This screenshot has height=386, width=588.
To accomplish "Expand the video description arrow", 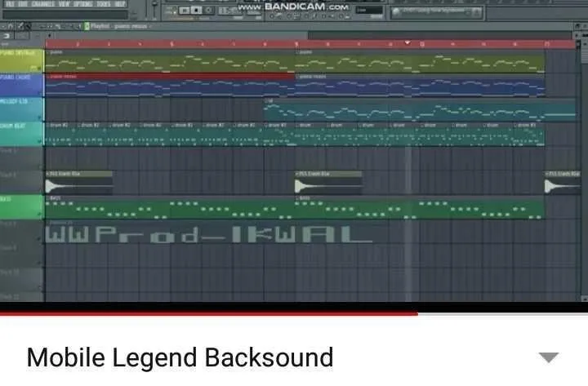I will click(x=549, y=357).
